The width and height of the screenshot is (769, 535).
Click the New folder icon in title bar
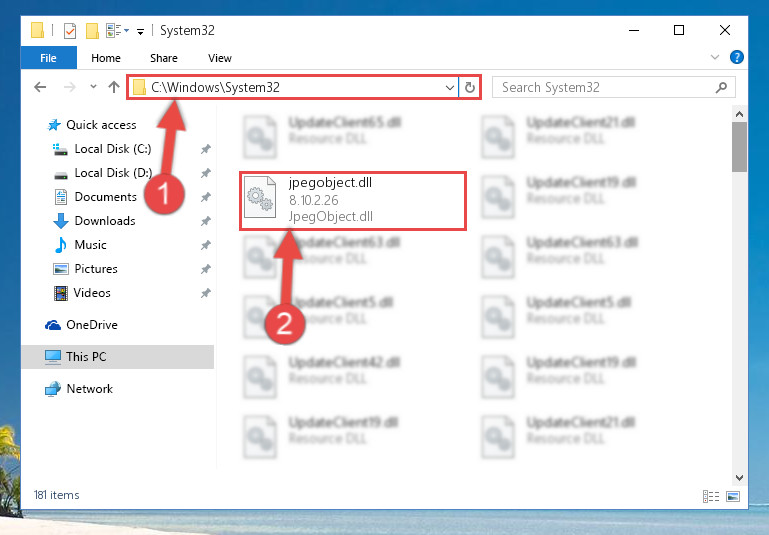coord(92,31)
